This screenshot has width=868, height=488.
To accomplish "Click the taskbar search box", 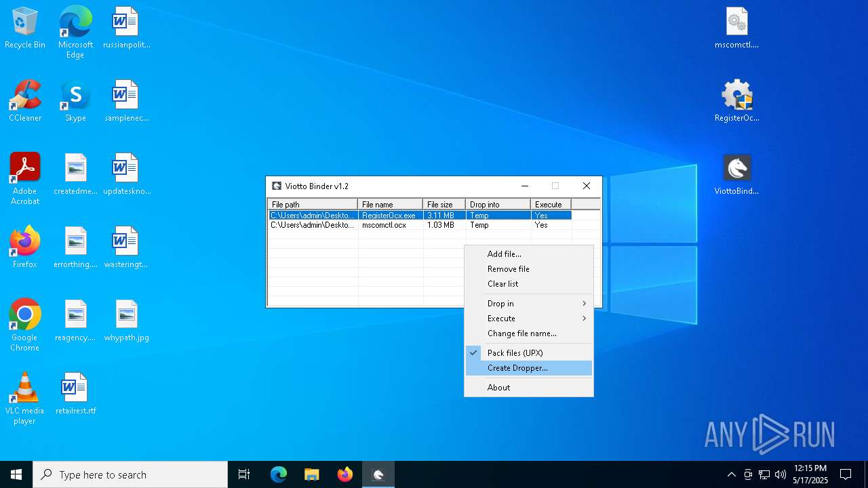I will tap(130, 474).
